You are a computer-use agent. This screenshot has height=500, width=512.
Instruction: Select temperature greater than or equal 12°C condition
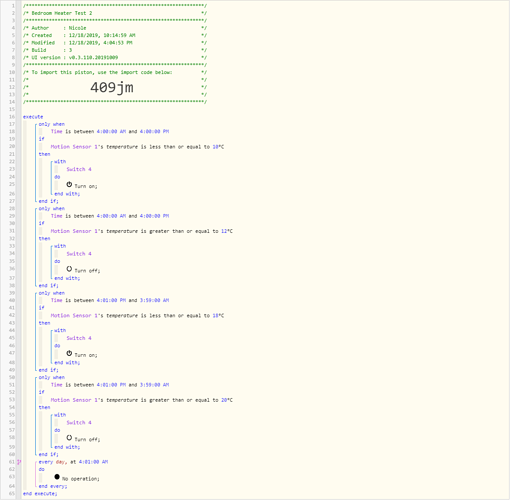(142, 231)
